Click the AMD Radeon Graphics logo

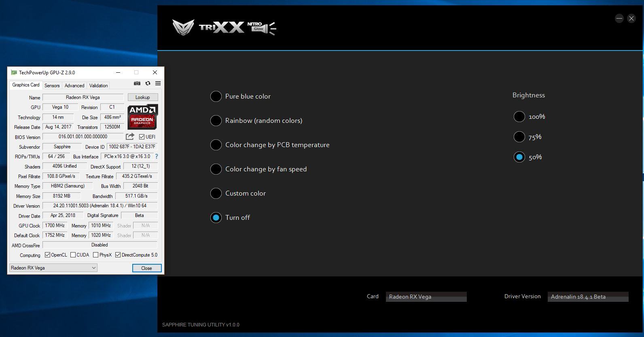coord(143,117)
